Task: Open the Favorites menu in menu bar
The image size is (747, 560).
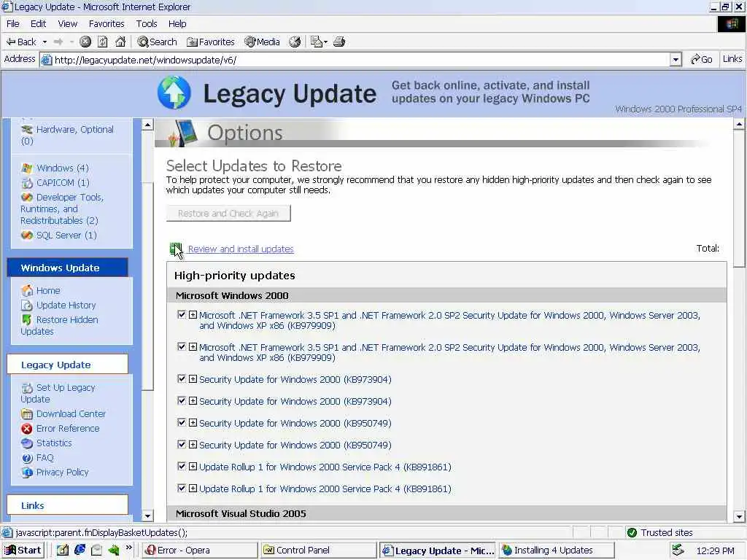Action: 107,24
